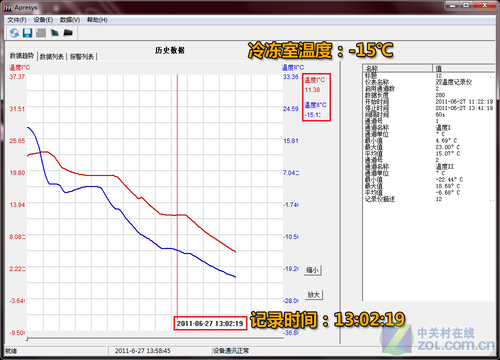Open the 数据(V) menu

pyautogui.click(x=70, y=20)
